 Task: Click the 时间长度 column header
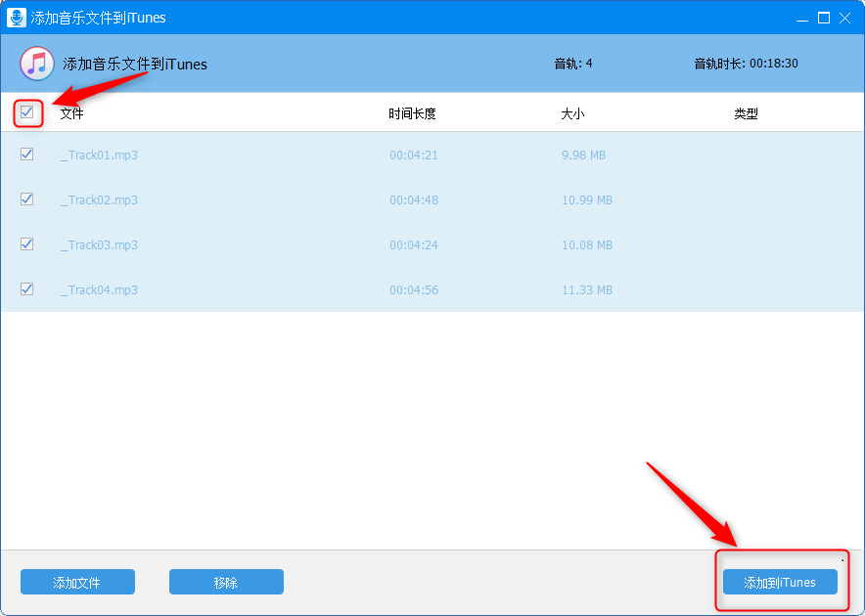[412, 113]
